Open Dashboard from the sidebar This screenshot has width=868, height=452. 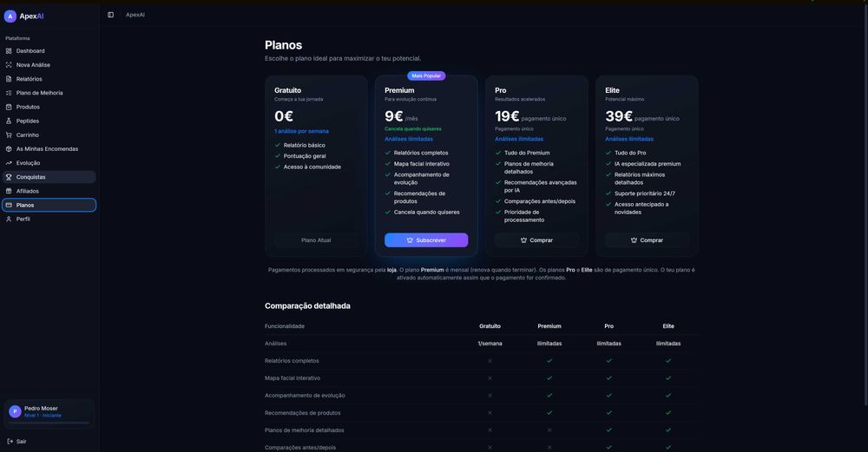49,51
